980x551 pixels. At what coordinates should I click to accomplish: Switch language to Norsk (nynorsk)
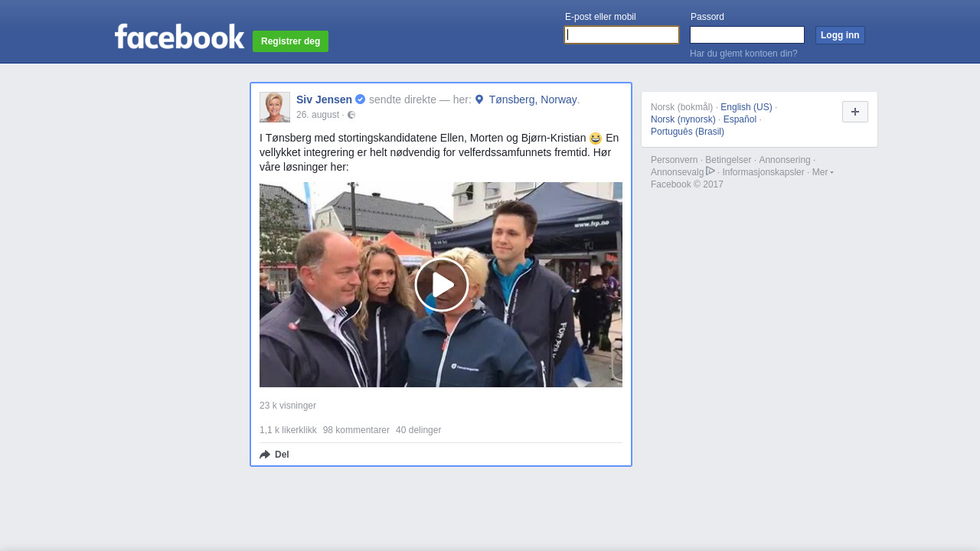point(683,119)
